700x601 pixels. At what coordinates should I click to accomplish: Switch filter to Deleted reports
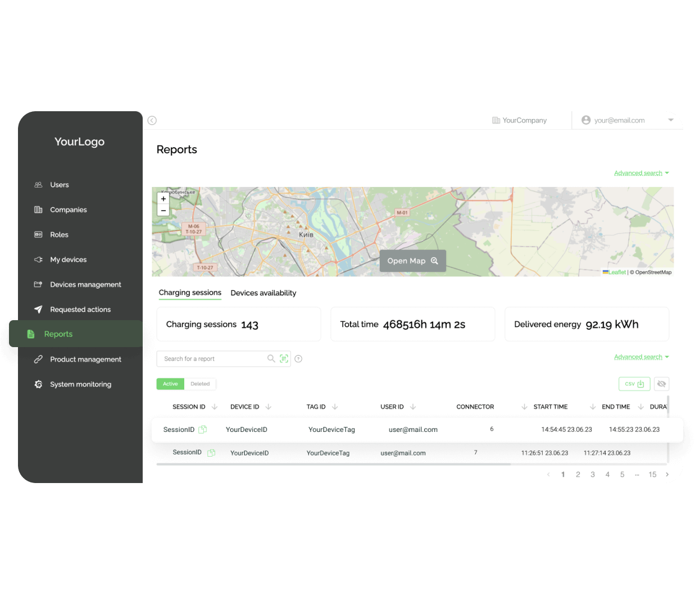[x=201, y=384]
